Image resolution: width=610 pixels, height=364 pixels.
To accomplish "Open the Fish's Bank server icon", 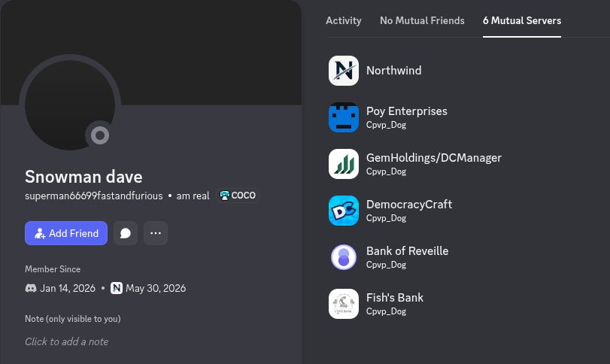I will point(344,304).
